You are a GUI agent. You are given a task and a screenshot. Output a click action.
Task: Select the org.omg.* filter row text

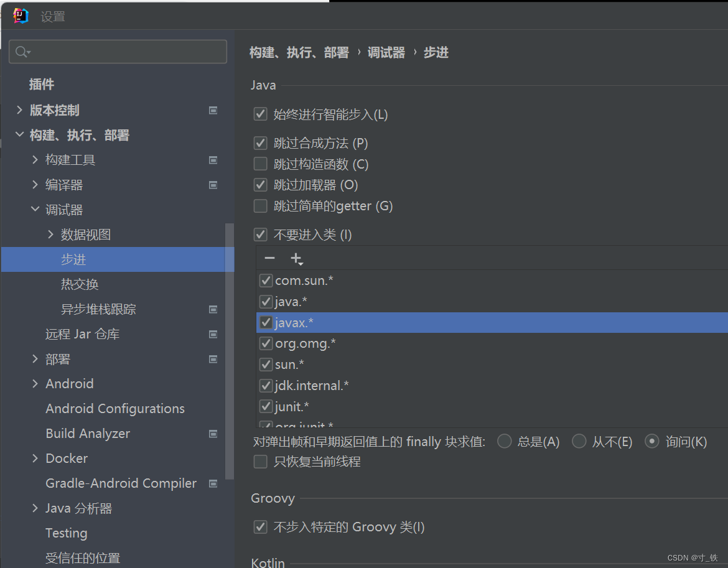(305, 344)
